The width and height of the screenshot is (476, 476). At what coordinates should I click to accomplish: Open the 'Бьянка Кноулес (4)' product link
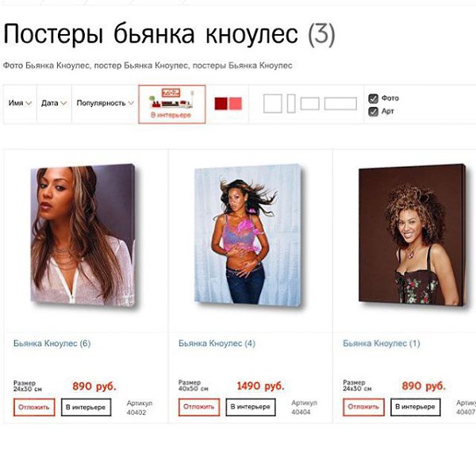click(x=217, y=344)
